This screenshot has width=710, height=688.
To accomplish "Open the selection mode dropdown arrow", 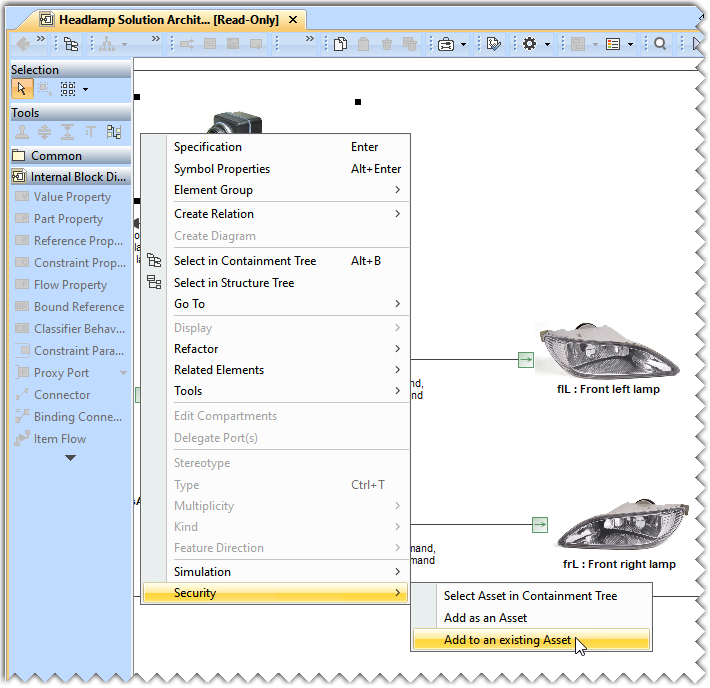I will (x=85, y=90).
